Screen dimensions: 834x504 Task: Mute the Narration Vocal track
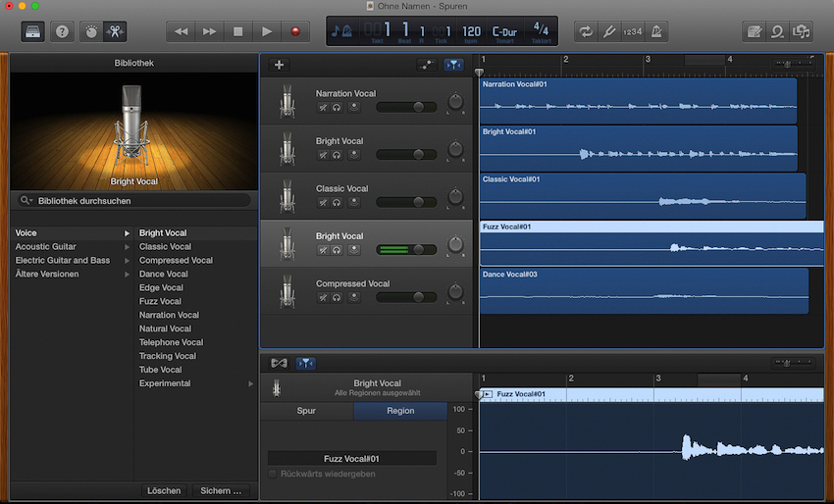[322, 107]
